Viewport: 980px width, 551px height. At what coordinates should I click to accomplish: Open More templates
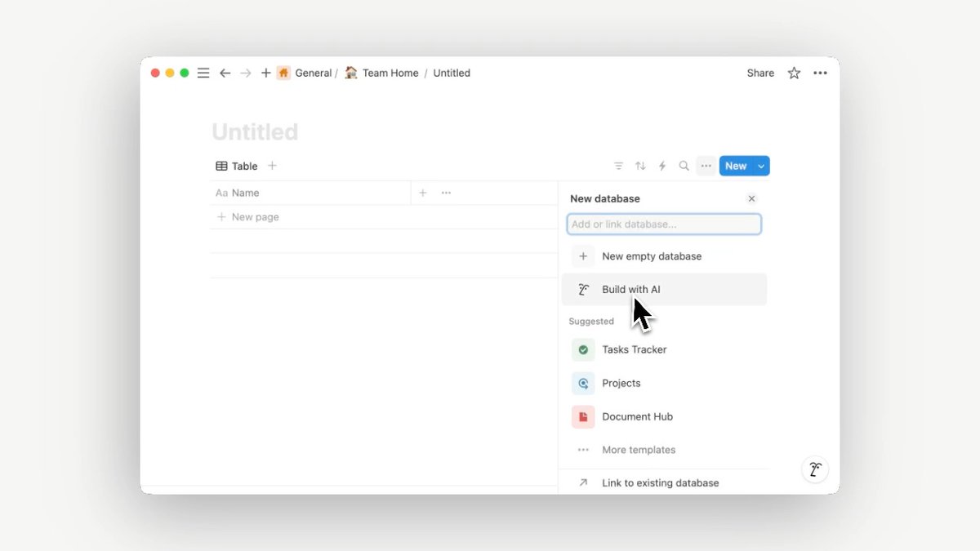pyautogui.click(x=664, y=450)
